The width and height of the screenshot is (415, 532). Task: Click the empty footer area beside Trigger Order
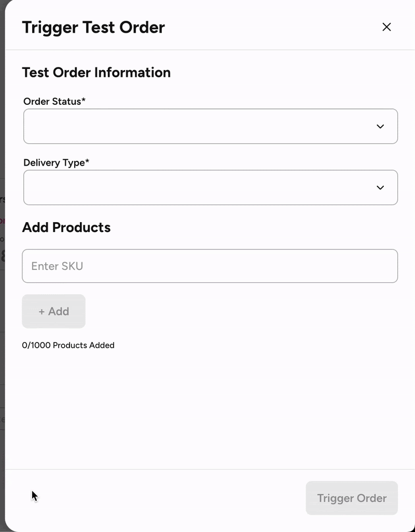pyautogui.click(x=166, y=498)
